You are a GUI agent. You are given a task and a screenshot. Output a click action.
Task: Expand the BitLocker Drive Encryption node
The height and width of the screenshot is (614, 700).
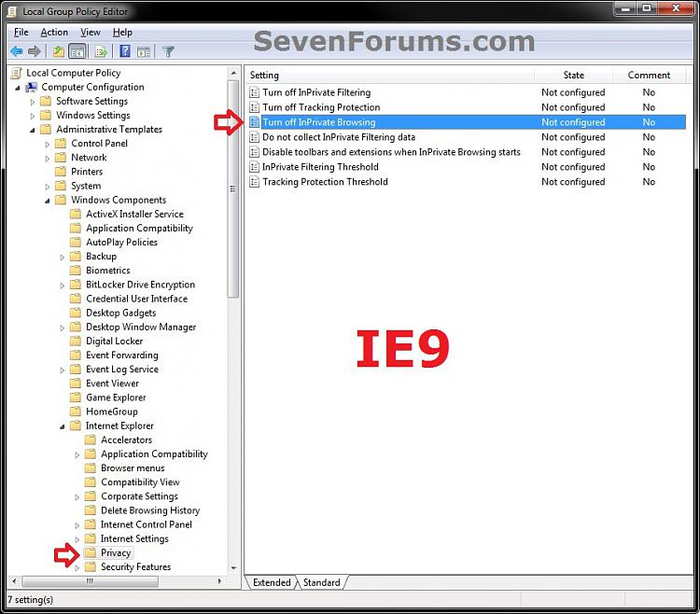click(x=62, y=286)
